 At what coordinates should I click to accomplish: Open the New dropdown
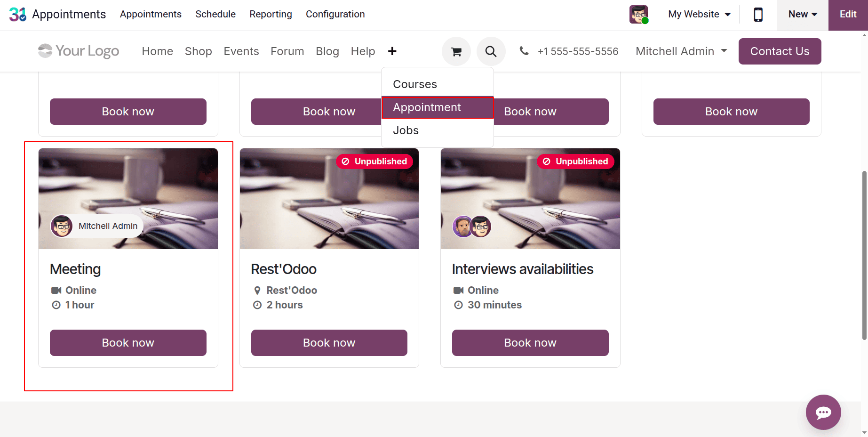point(803,14)
